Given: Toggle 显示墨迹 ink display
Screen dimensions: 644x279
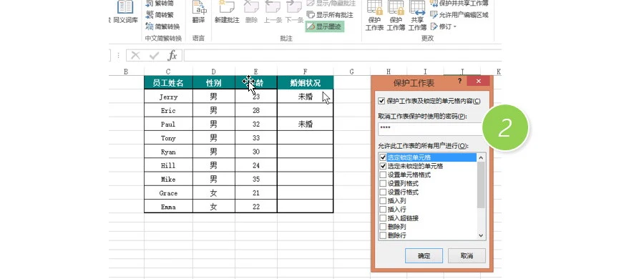Looking at the screenshot, I should pyautogui.click(x=324, y=26).
